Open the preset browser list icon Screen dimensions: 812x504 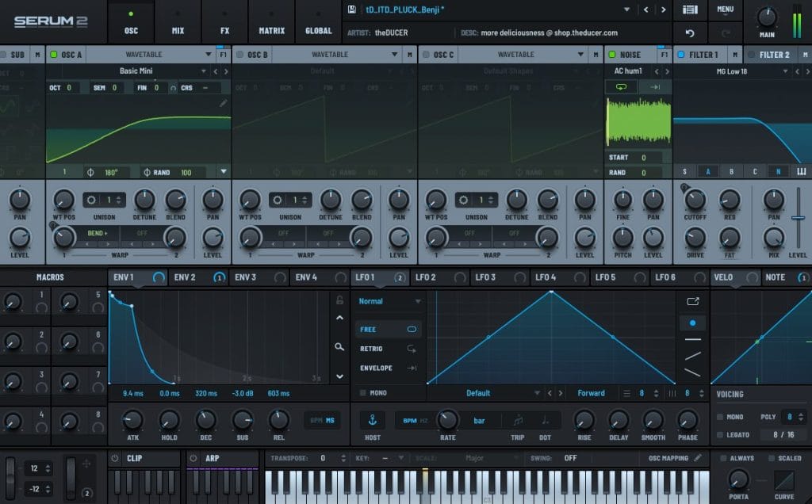690,10
